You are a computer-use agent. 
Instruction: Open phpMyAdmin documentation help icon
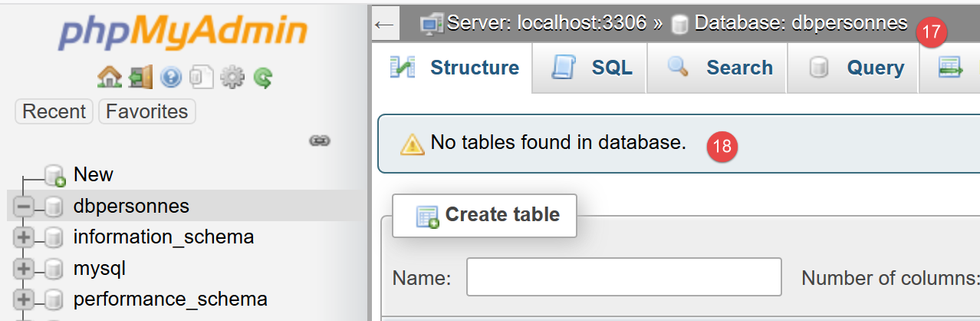[170, 77]
